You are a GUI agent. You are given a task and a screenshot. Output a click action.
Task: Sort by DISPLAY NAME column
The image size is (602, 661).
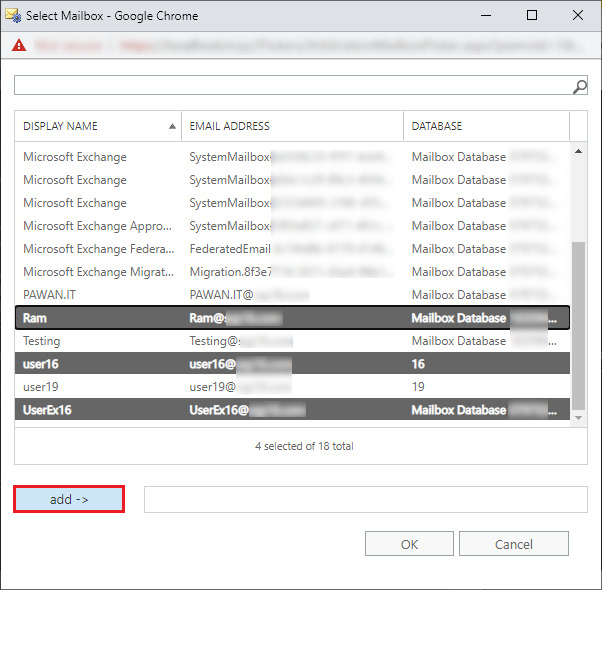pyautogui.click(x=98, y=126)
